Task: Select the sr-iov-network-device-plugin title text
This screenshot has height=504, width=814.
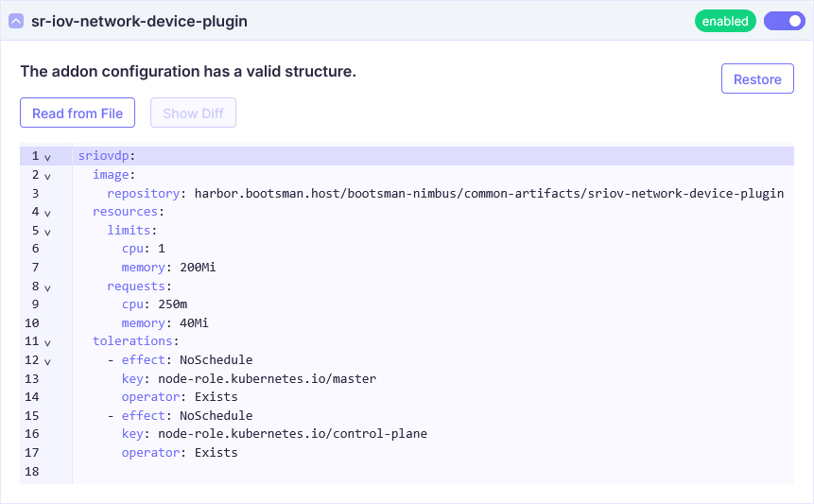Action: click(139, 22)
